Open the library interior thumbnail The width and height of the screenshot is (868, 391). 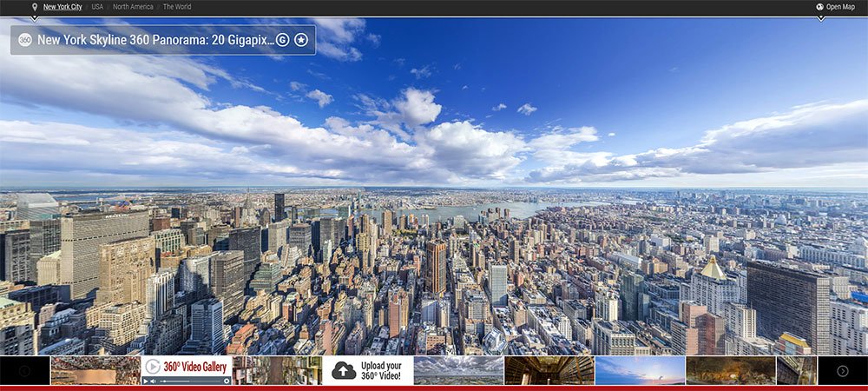pos(549,370)
